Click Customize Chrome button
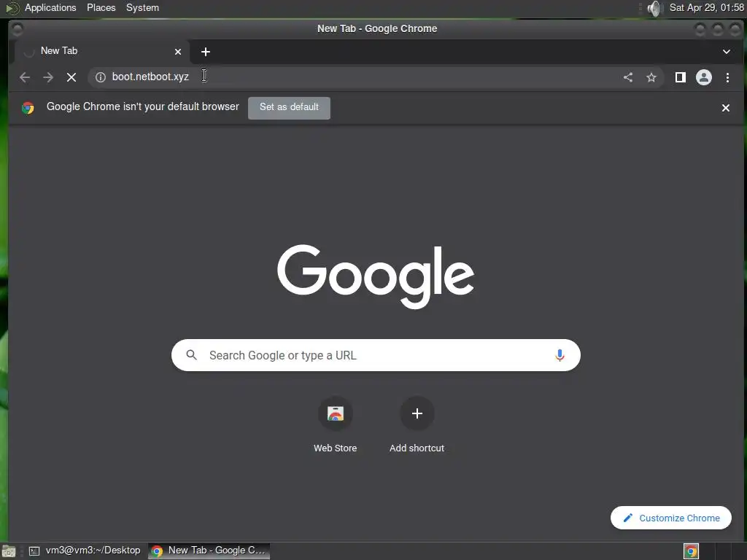 pos(671,518)
